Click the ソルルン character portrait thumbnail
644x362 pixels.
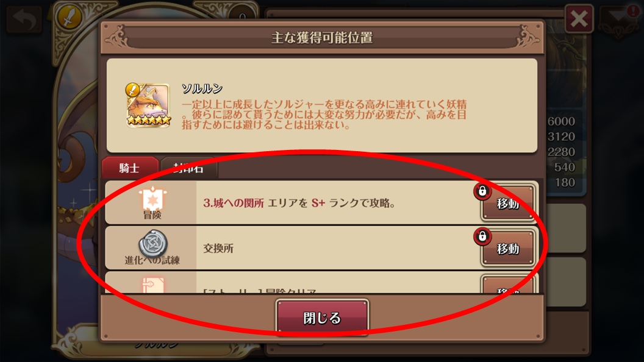click(148, 105)
